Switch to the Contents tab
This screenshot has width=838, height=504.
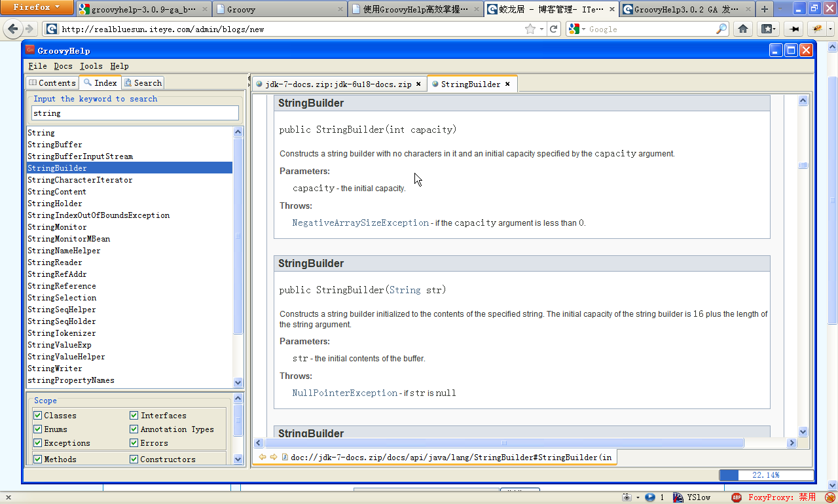[52, 82]
